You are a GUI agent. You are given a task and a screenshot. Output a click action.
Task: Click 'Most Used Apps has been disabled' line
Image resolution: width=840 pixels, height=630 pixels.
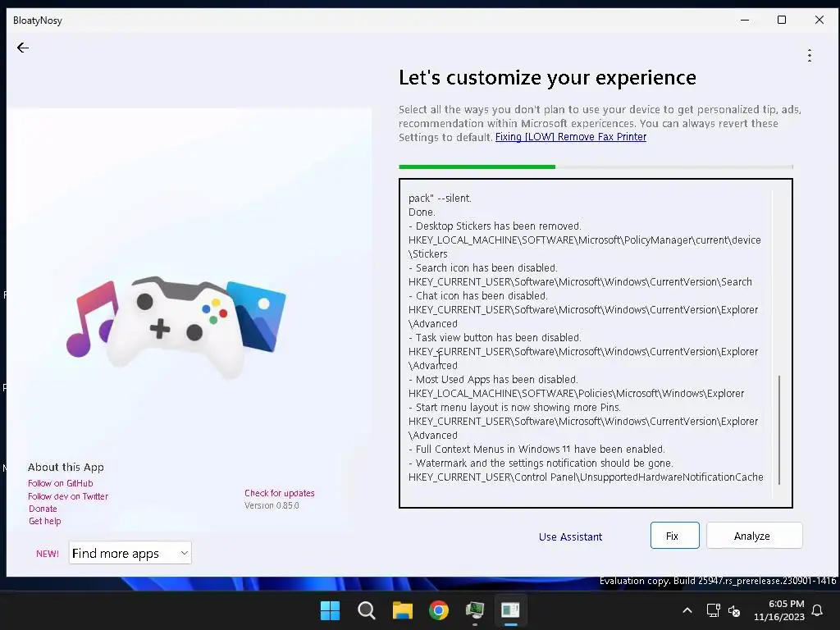coord(493,379)
